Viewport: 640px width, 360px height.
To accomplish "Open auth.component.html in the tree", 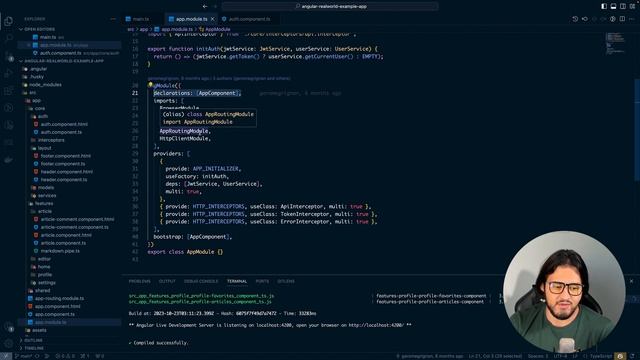I will [64, 124].
